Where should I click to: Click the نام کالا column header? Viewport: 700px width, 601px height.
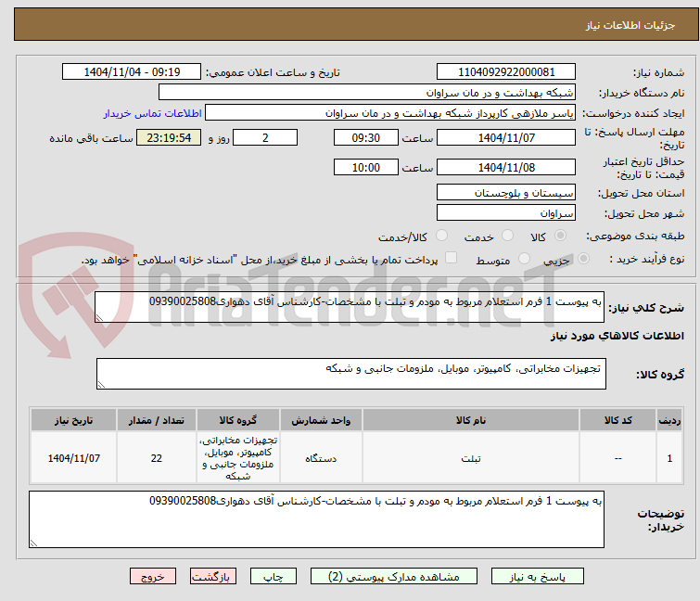pos(471,420)
